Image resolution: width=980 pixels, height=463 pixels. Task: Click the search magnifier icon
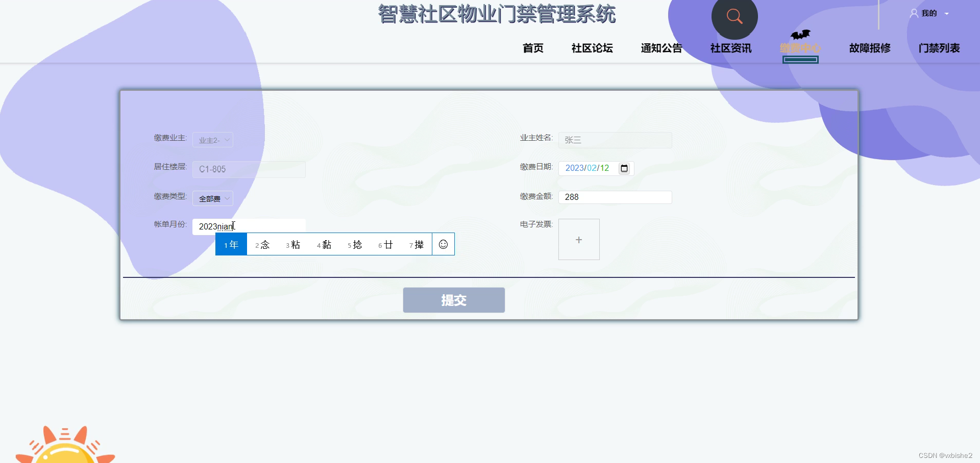[x=734, y=16]
